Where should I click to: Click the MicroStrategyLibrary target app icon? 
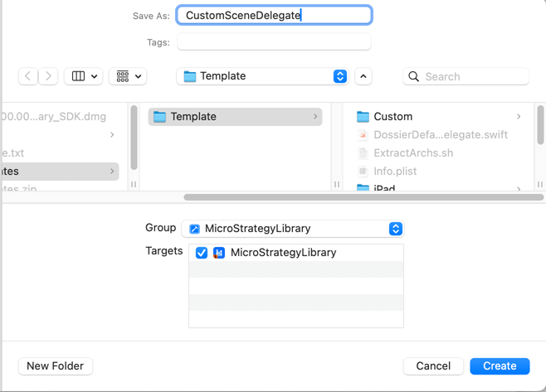tap(219, 253)
